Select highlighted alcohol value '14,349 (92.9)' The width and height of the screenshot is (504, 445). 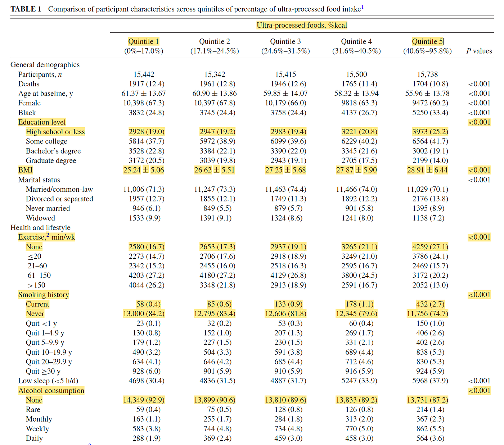click(144, 400)
